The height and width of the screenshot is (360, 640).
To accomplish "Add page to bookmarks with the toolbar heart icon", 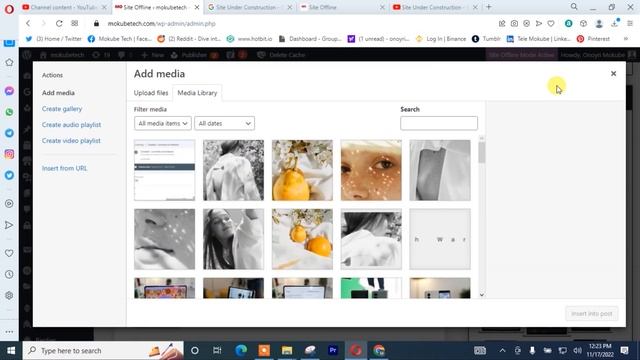I will (551, 24).
